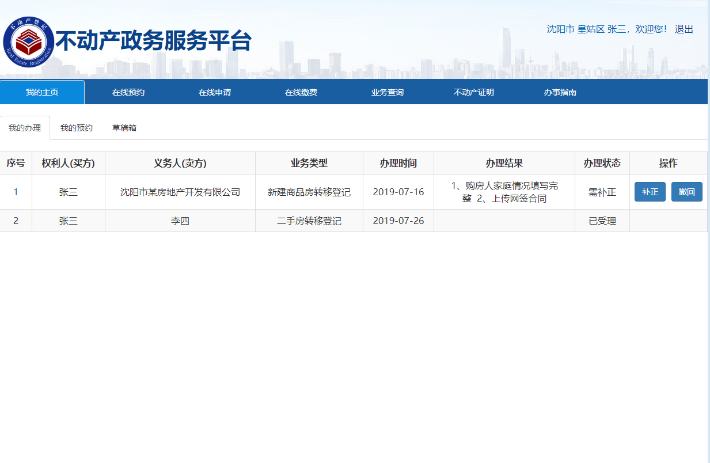Click the 办理时间 column header
Viewport: 710px width, 463px height.
(398, 163)
